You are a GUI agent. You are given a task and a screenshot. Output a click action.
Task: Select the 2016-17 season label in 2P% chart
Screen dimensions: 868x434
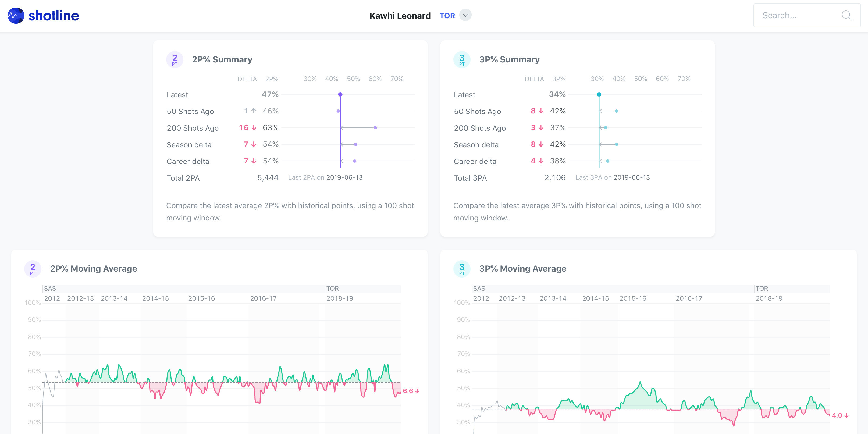(263, 298)
